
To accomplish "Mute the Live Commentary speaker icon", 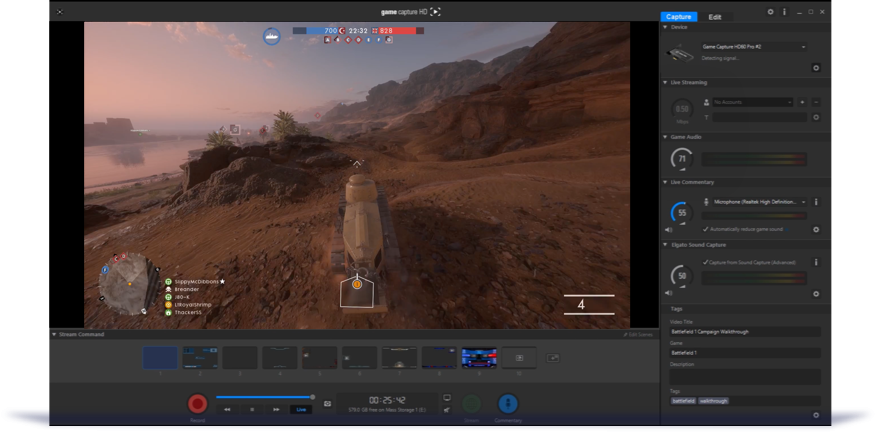I will [x=668, y=230].
